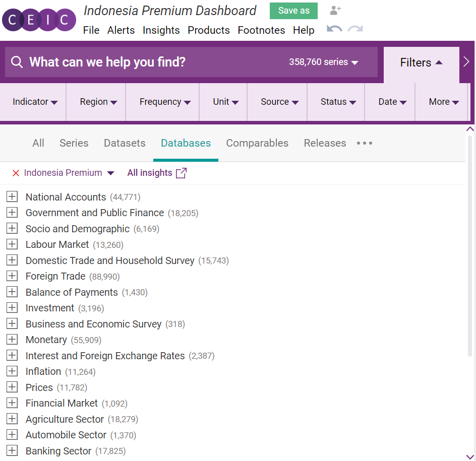Expand the National Accounts node
The image size is (476, 461).
[12, 196]
